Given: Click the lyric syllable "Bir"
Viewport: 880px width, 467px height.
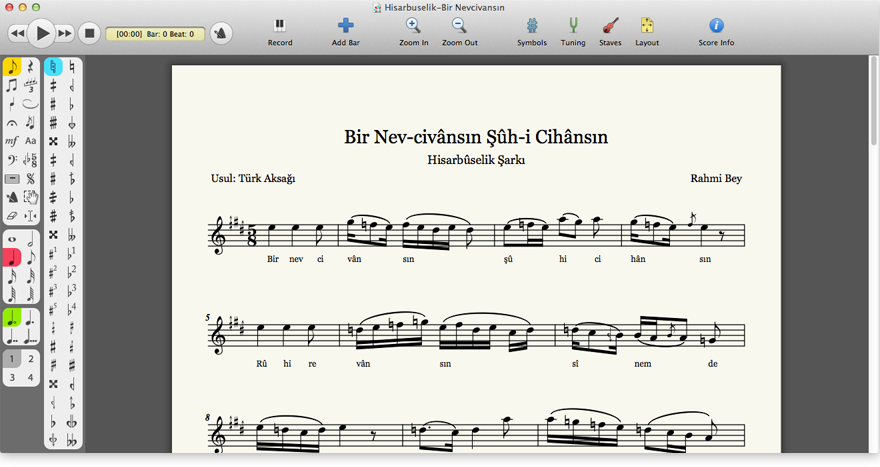Looking at the screenshot, I should [273, 259].
